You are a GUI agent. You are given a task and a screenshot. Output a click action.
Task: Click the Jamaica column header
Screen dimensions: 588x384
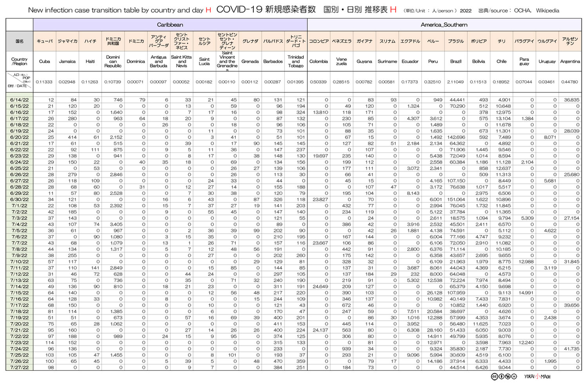pos(67,62)
